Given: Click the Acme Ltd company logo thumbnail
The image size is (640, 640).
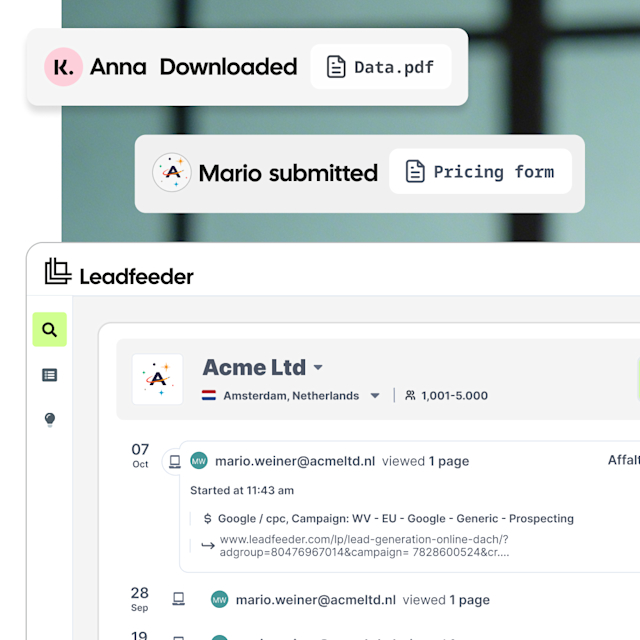Looking at the screenshot, I should pos(158,379).
